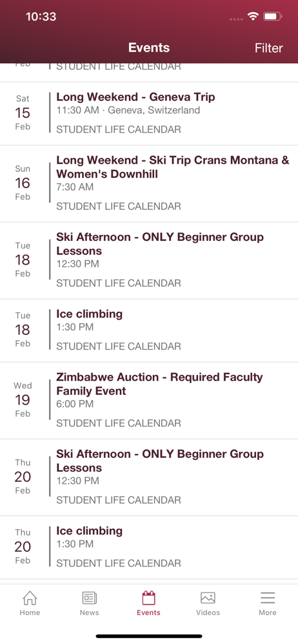The width and height of the screenshot is (298, 644).
Task: Tap the More hamburger menu icon
Action: click(268, 598)
